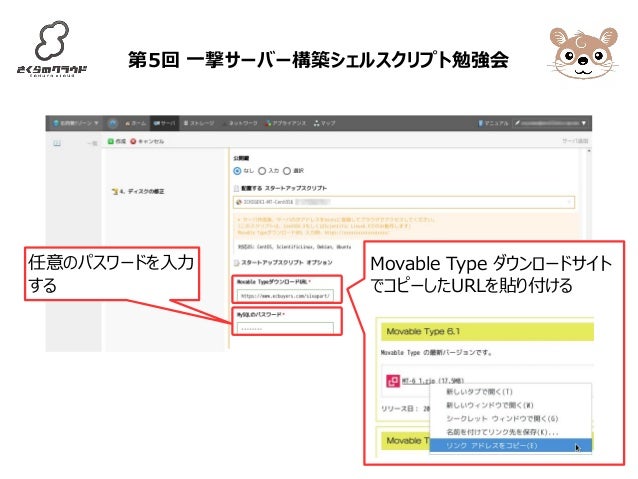
Task: Choose 新しいウィンドウで開く(W) from the context menu
Action: [510, 405]
